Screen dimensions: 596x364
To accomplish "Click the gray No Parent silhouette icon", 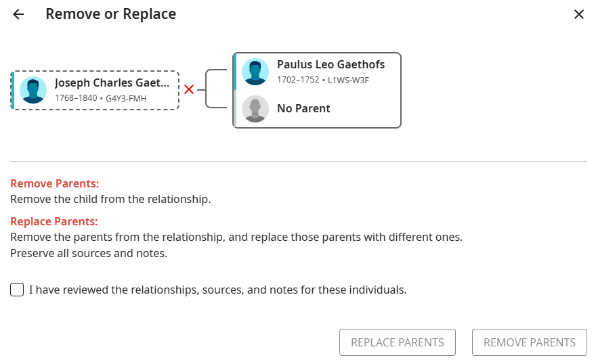I will [x=255, y=109].
